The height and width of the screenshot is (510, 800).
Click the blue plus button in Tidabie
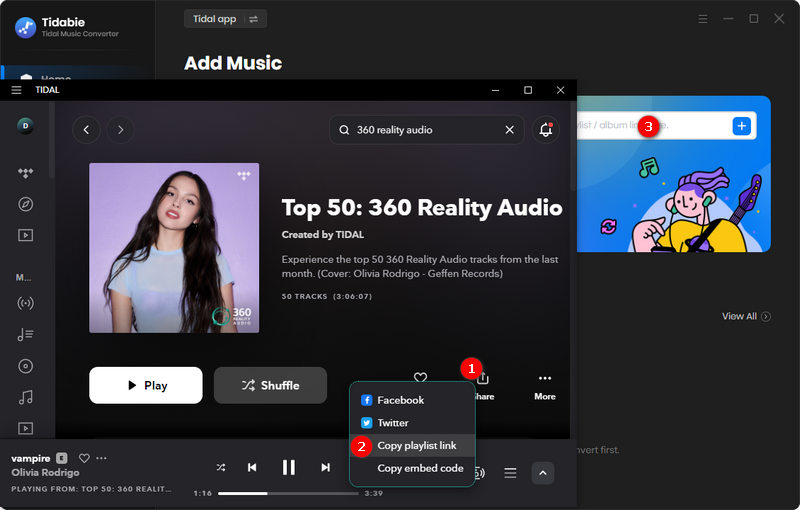tap(741, 125)
